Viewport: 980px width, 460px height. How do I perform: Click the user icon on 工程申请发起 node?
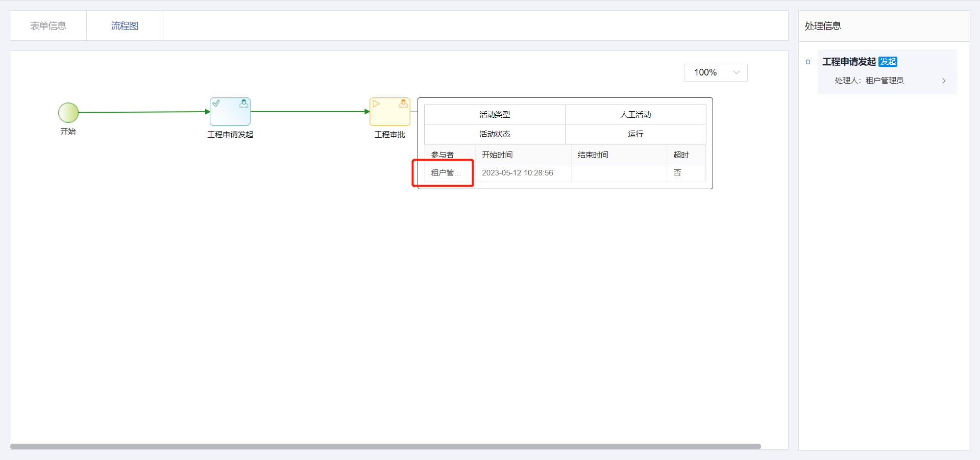tap(243, 104)
